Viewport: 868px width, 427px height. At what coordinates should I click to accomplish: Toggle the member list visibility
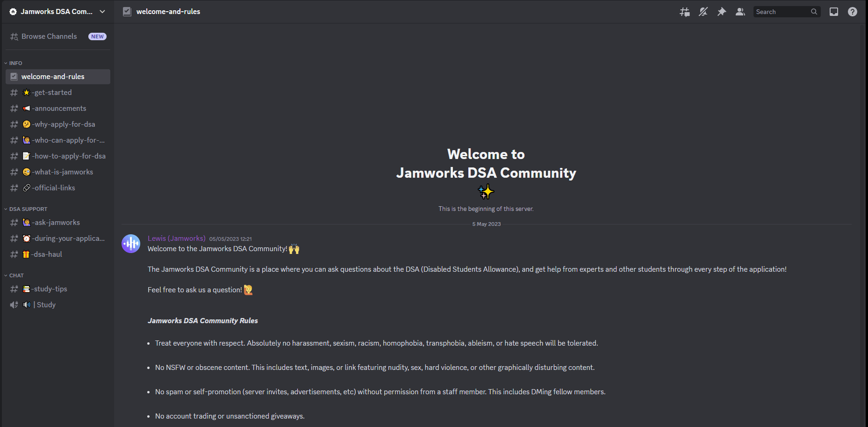740,11
